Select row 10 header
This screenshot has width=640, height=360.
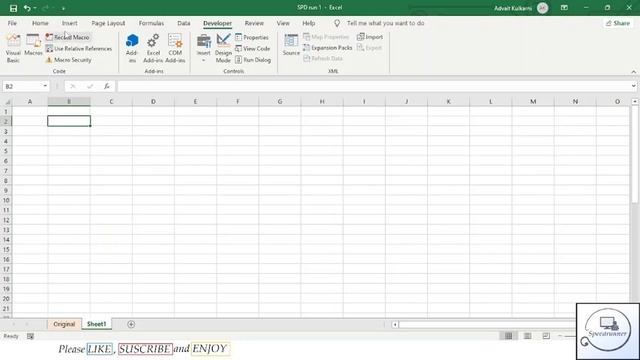pyautogui.click(x=6, y=200)
